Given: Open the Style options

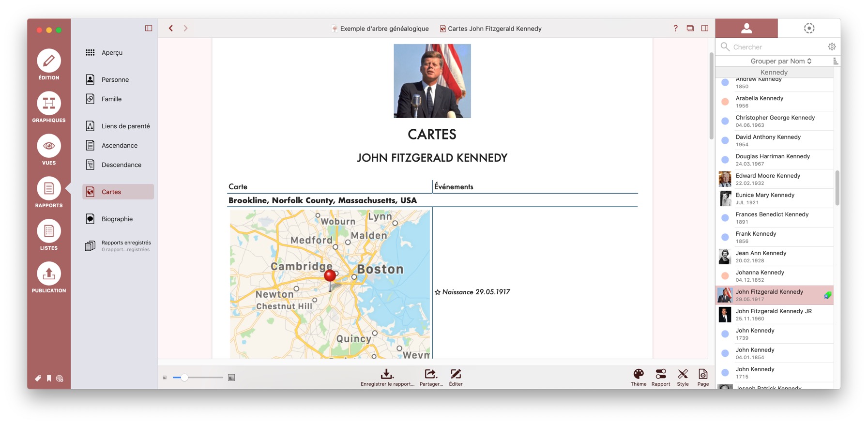Looking at the screenshot, I should pyautogui.click(x=683, y=378).
